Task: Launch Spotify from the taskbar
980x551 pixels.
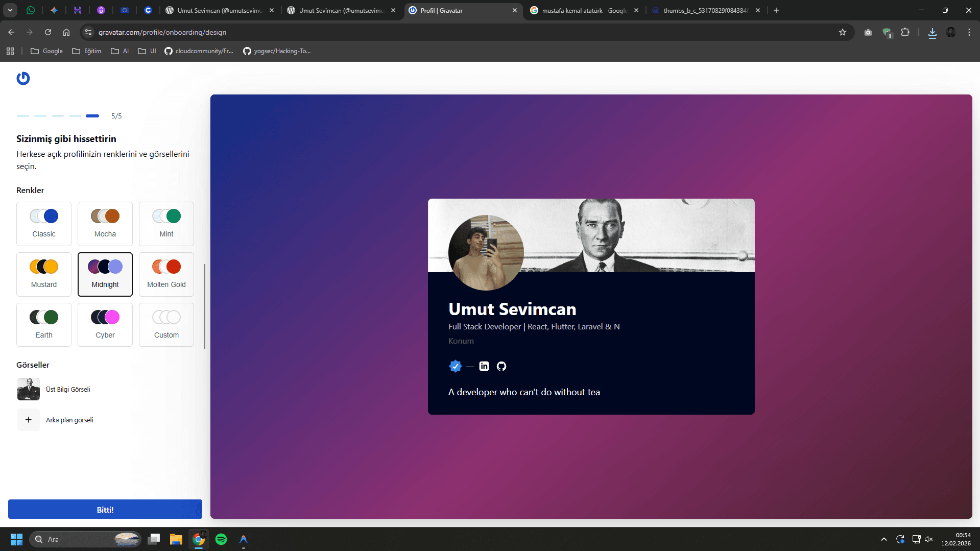Action: (x=221, y=539)
